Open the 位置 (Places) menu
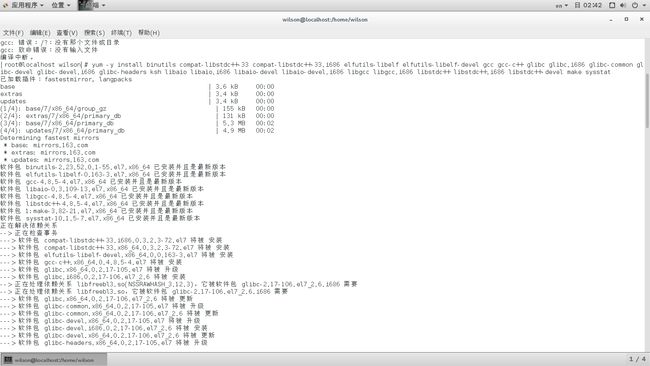 (x=61, y=5)
